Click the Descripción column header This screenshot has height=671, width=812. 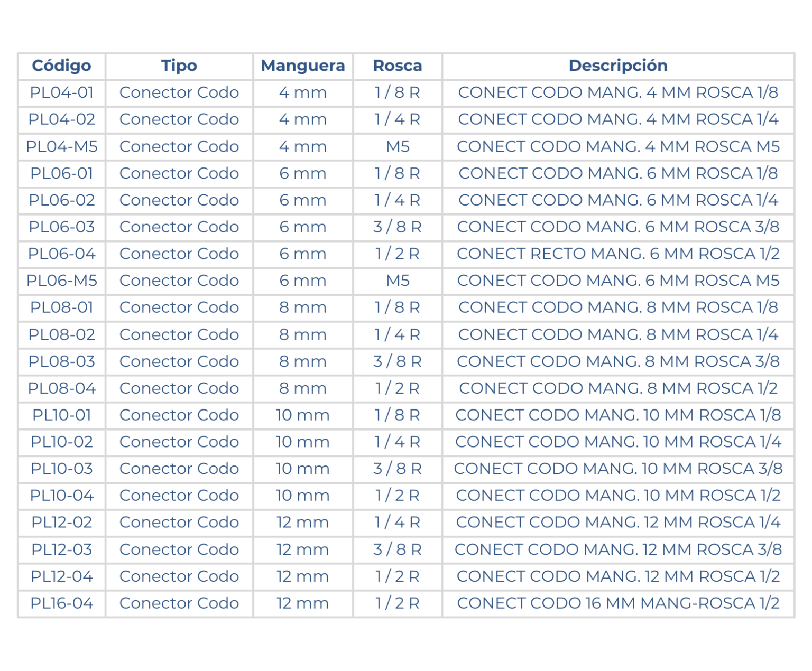point(618,66)
